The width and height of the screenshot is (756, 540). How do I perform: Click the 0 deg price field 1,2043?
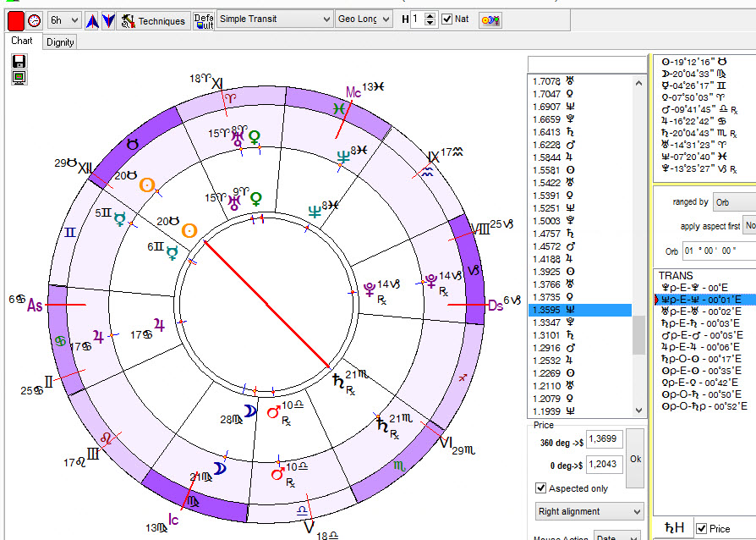point(604,465)
